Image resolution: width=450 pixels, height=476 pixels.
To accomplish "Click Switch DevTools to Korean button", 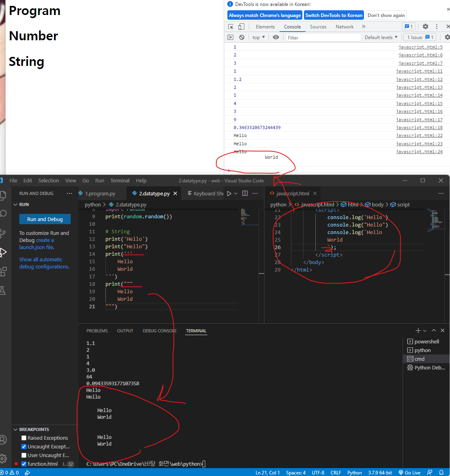I will coord(334,15).
